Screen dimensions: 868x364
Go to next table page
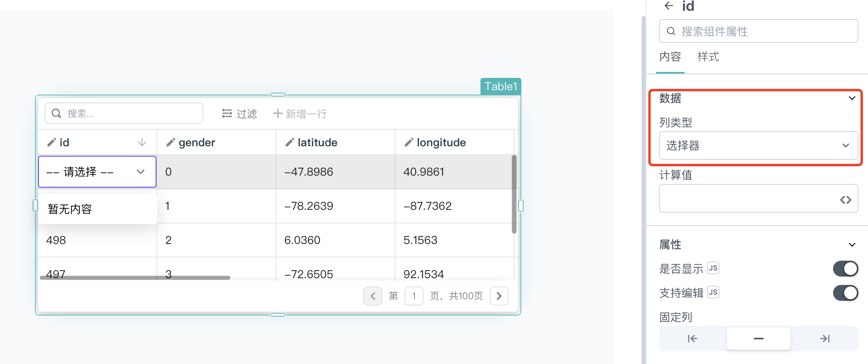tap(499, 296)
